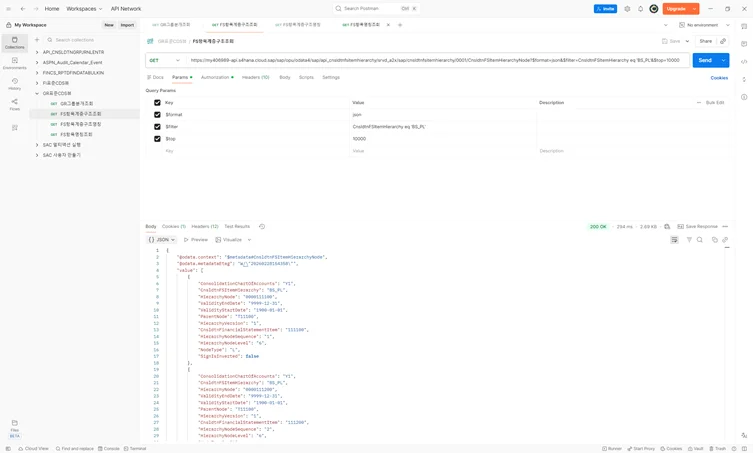The image size is (753, 453).
Task: Switch to the Authorization request tab
Action: (215, 77)
